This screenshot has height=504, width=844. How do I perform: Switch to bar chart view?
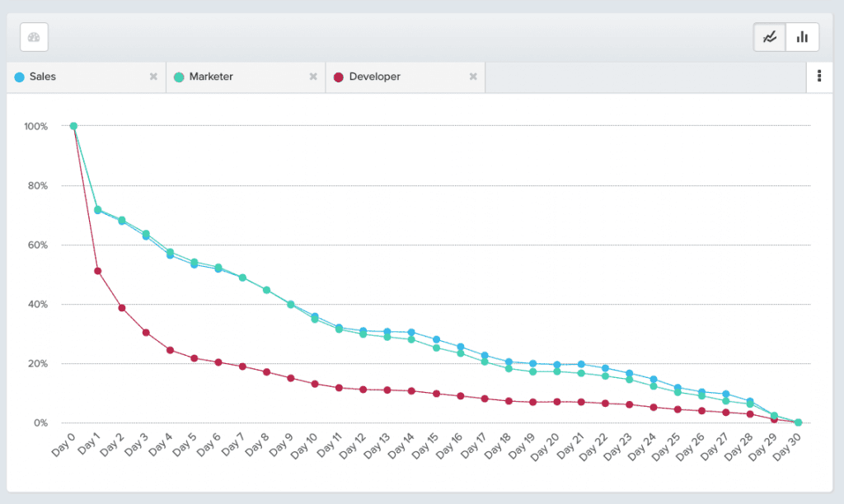802,37
